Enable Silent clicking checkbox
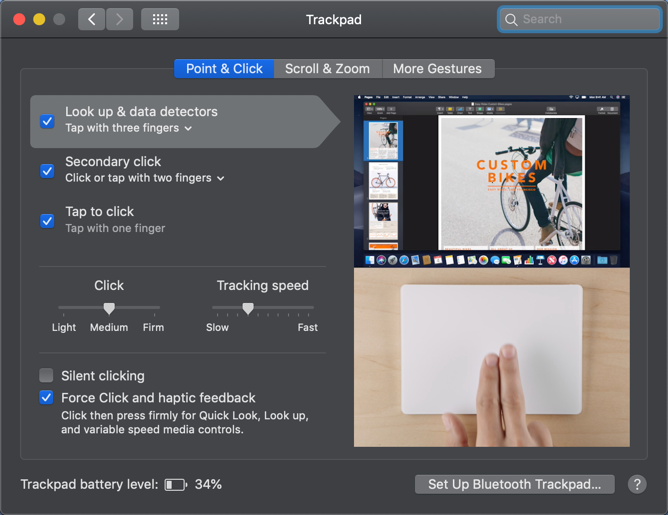 [47, 376]
